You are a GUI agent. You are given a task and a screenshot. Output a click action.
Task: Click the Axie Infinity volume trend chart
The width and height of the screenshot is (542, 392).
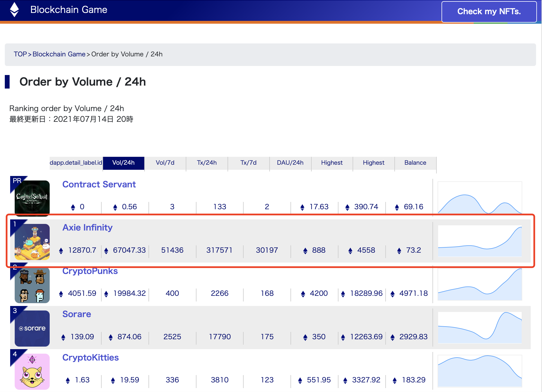tap(479, 241)
